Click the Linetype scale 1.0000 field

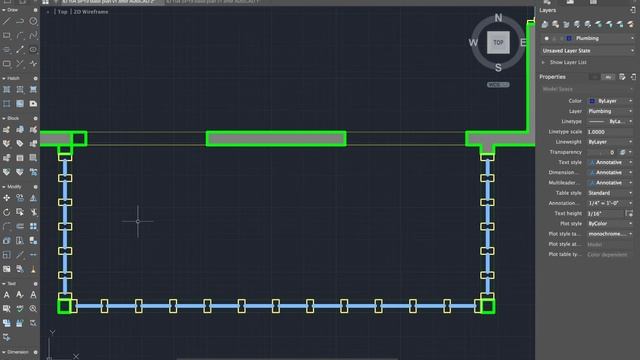pos(610,132)
